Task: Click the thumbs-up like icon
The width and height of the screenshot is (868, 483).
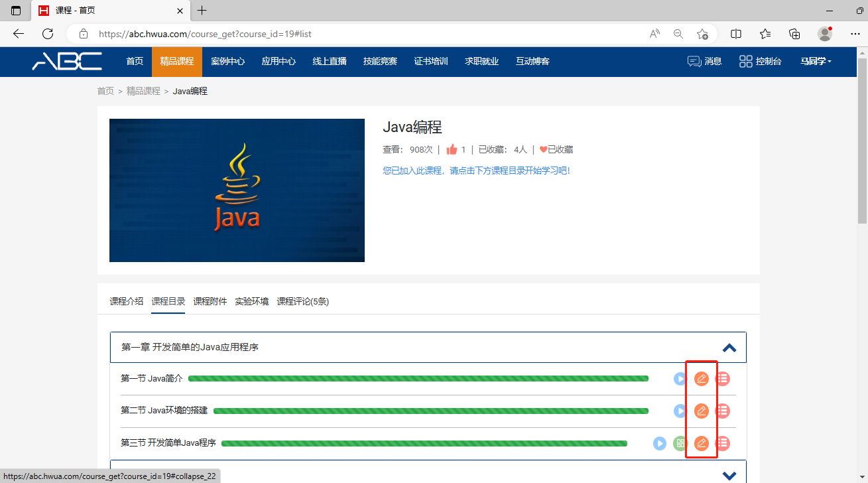Action: [x=452, y=149]
